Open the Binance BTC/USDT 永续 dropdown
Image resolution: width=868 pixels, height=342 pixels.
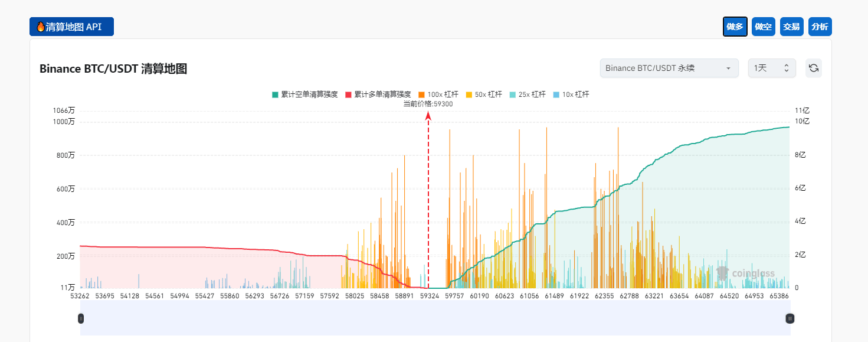[669, 68]
